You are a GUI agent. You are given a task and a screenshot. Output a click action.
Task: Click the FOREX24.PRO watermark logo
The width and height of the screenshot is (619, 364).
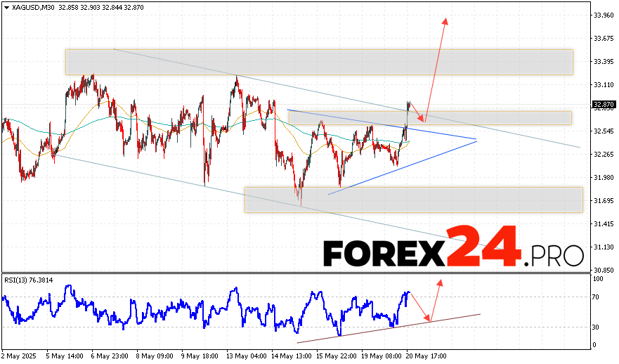pyautogui.click(x=453, y=247)
